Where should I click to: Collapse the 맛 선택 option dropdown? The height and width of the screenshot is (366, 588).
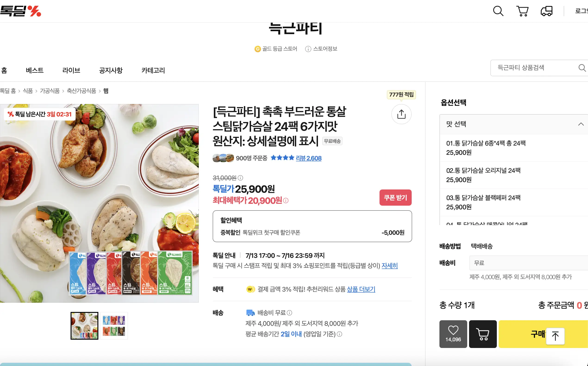pos(581,124)
